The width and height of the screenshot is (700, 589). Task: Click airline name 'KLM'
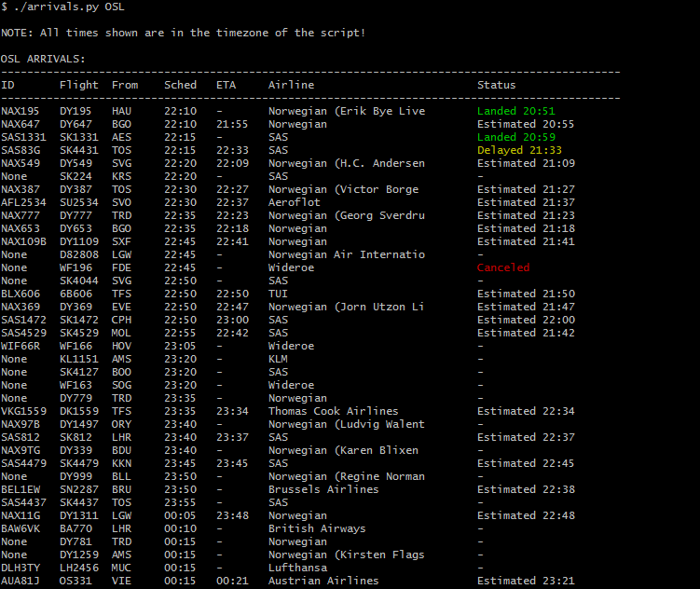pyautogui.click(x=278, y=359)
